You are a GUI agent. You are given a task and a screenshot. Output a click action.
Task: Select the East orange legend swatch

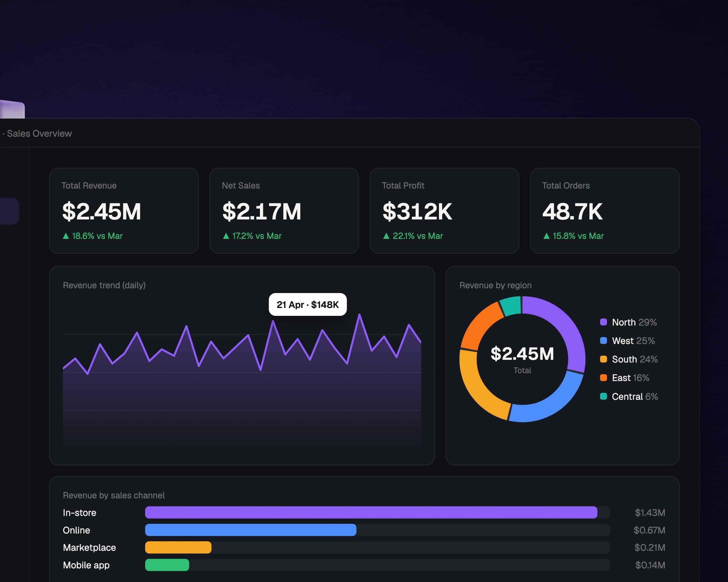(603, 378)
